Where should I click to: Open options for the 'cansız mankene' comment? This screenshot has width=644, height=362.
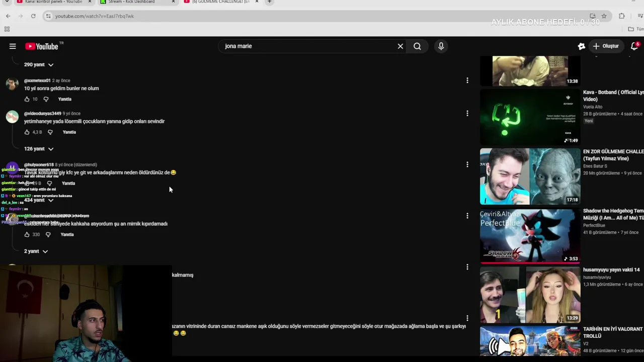(467, 318)
